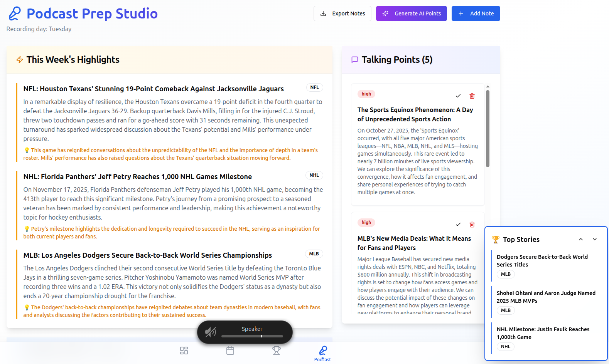Open Shohei Ohtani and Aaron Judge MVPs story
Image resolution: width=609 pixels, height=364 pixels.
(x=546, y=297)
